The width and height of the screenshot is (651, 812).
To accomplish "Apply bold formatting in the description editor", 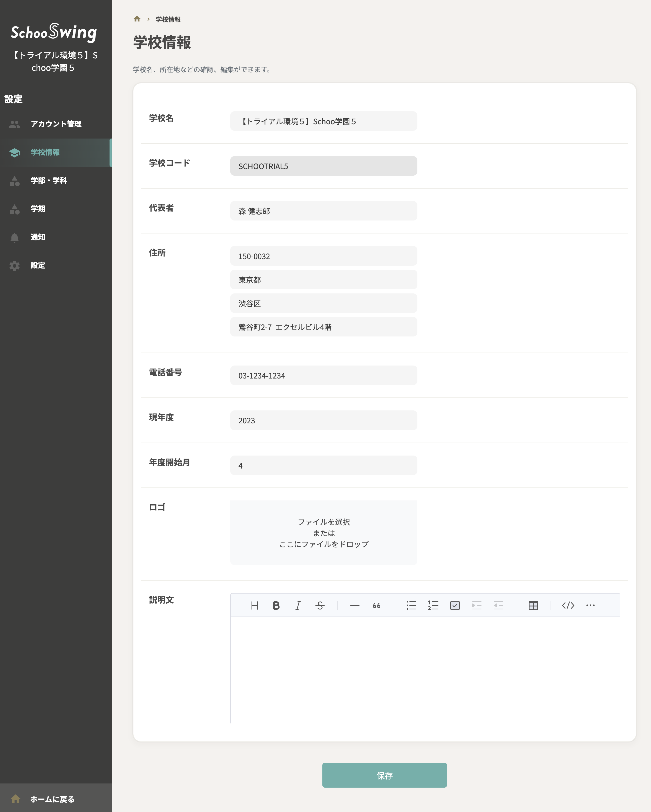I will coord(276,605).
